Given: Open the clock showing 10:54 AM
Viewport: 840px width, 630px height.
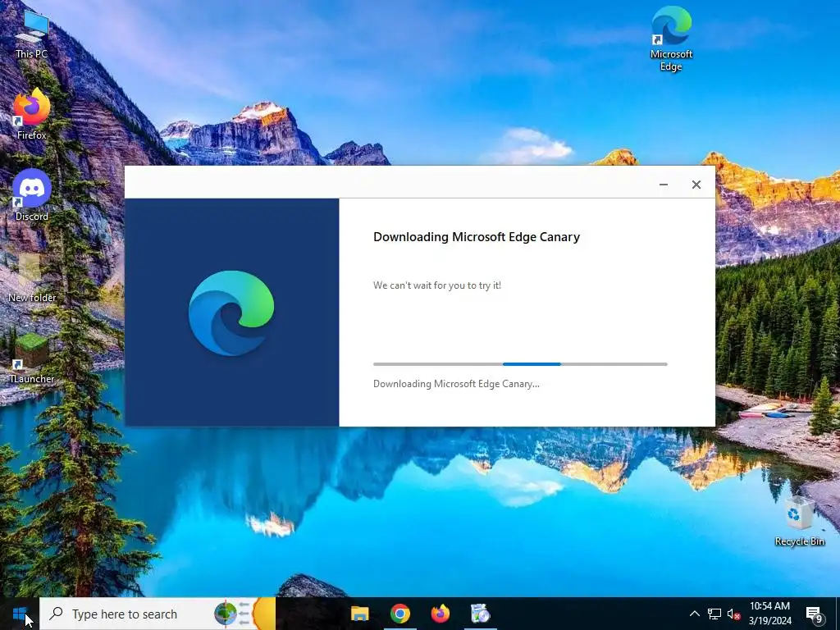Looking at the screenshot, I should [769, 614].
